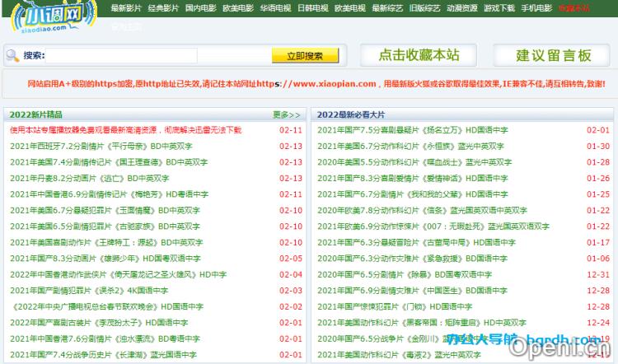Open the 动漫资源 menu

coord(462,8)
